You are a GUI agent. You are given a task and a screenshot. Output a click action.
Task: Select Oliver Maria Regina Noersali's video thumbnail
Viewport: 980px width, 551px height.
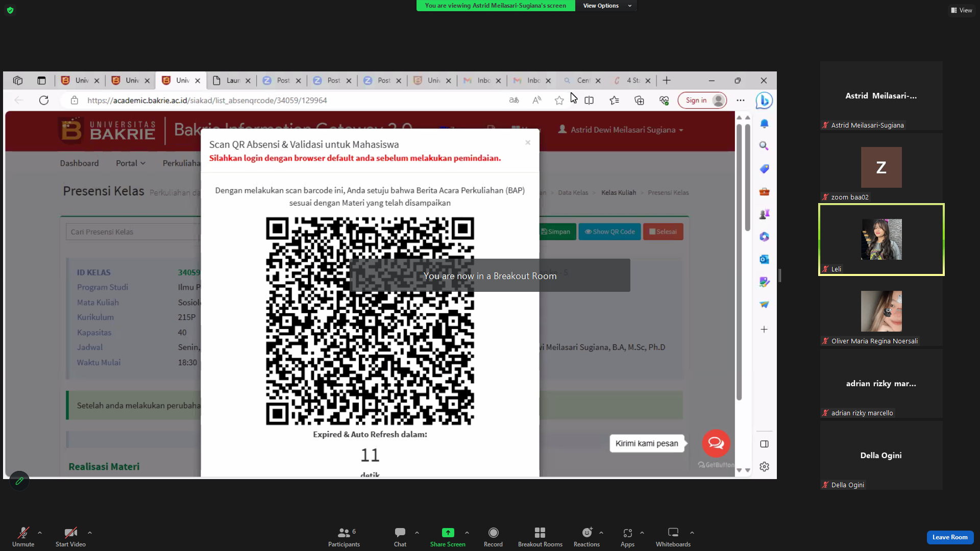[x=881, y=311]
